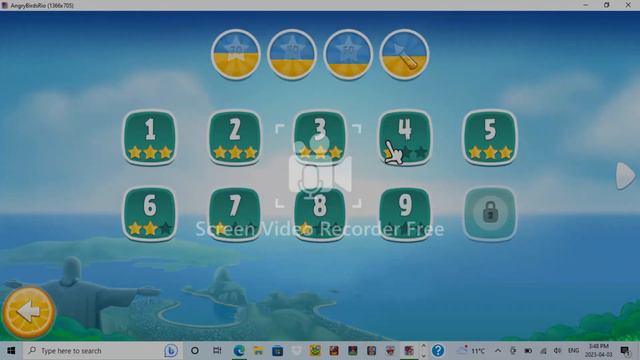Open the golden hammer badge
Viewport: 640px width, 360px height.
[404, 55]
